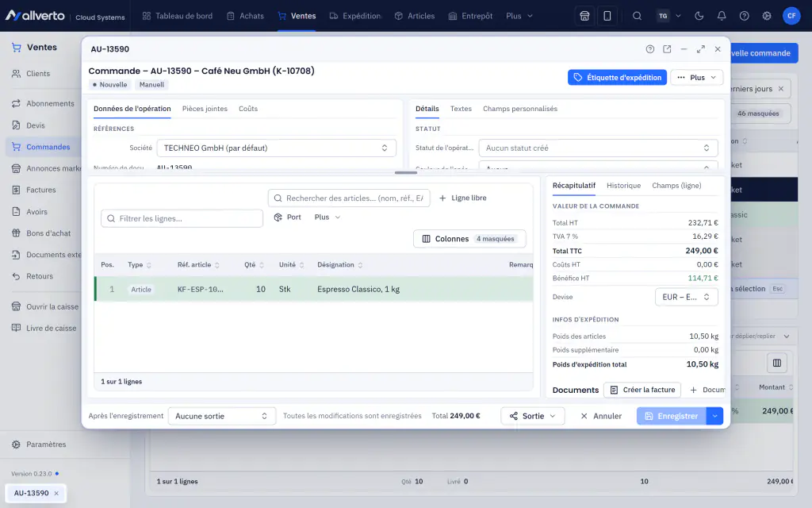This screenshot has height=508, width=812.
Task: Open the Textes tab
Action: 461,109
